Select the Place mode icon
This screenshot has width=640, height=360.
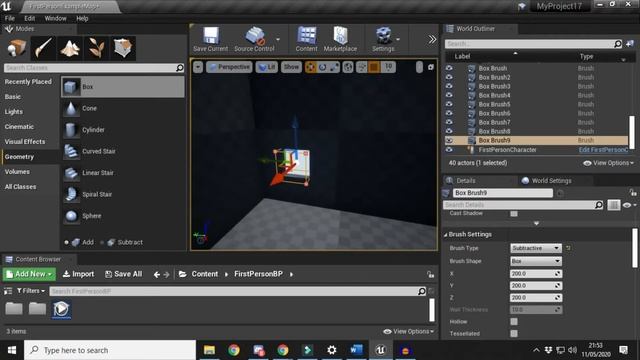point(16,48)
